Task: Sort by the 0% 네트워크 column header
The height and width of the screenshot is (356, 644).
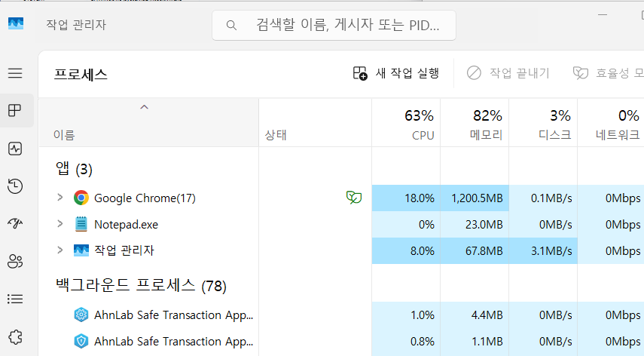Action: (611, 123)
